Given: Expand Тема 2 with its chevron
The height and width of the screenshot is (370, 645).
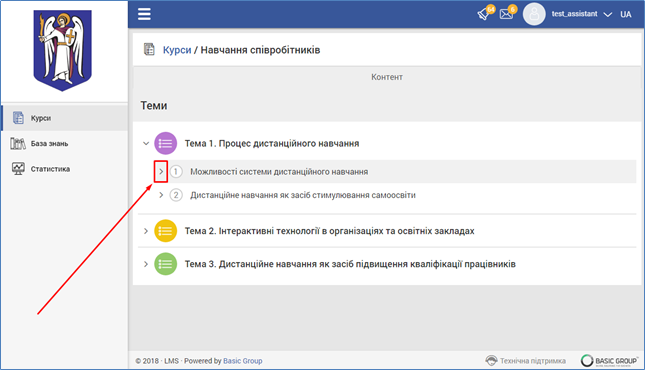Looking at the screenshot, I should click(x=146, y=231).
